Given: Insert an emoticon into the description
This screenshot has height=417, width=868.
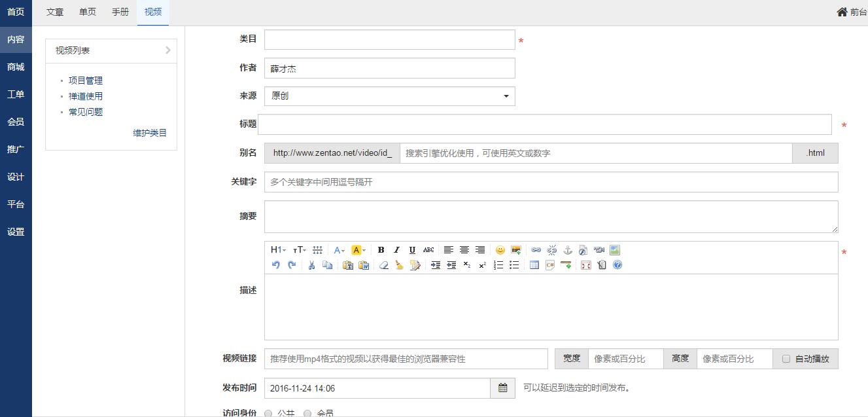Looking at the screenshot, I should coord(500,250).
